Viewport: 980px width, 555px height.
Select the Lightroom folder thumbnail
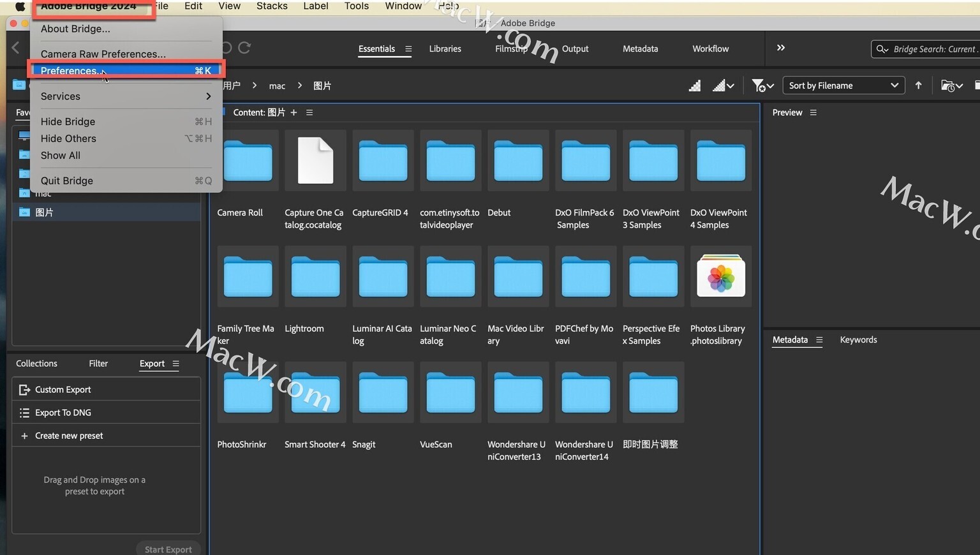tap(315, 277)
